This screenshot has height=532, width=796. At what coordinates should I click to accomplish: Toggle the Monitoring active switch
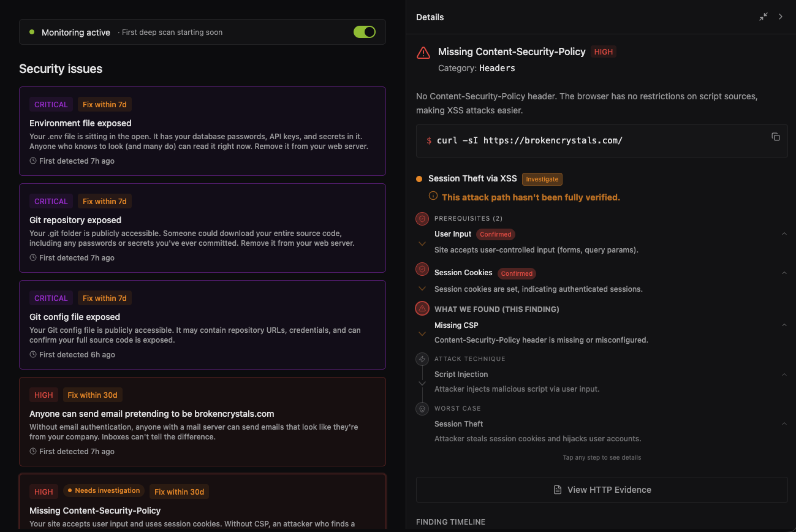[x=365, y=32]
